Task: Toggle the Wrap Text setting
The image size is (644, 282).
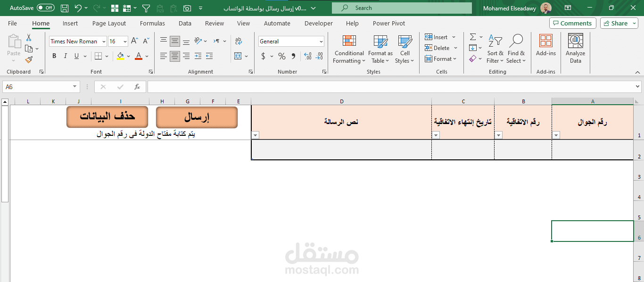Action: (239, 41)
